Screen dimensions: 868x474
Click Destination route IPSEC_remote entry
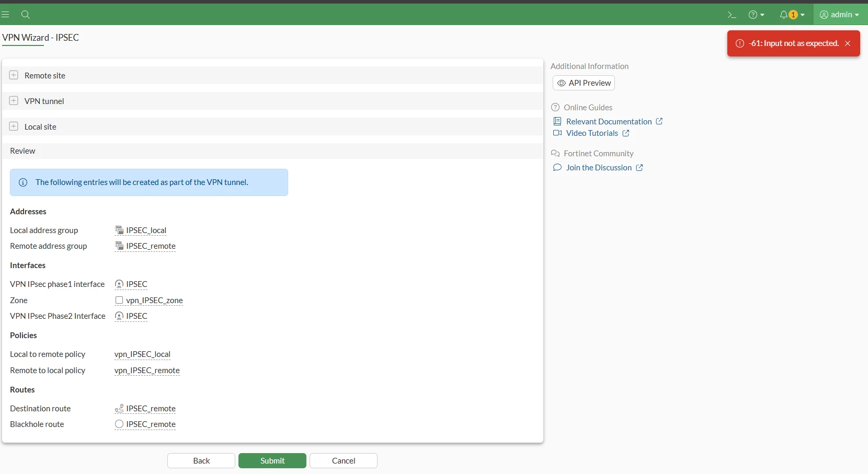click(x=151, y=409)
